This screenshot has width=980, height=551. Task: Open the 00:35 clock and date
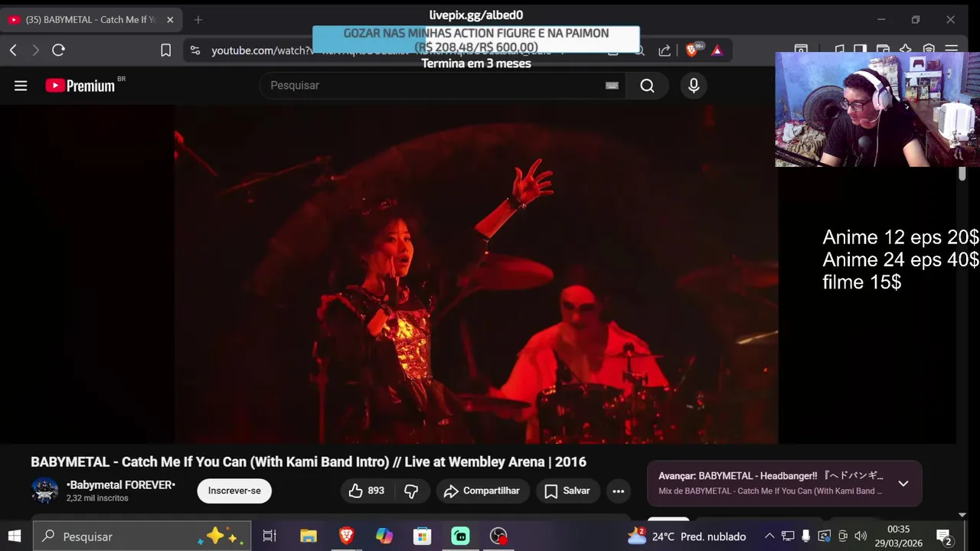click(x=899, y=536)
